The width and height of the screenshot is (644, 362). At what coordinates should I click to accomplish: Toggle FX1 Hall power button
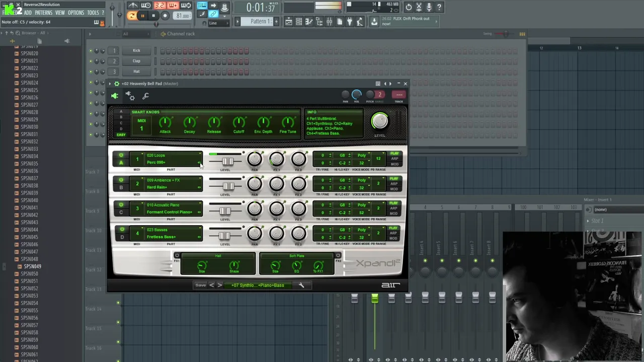tap(177, 256)
